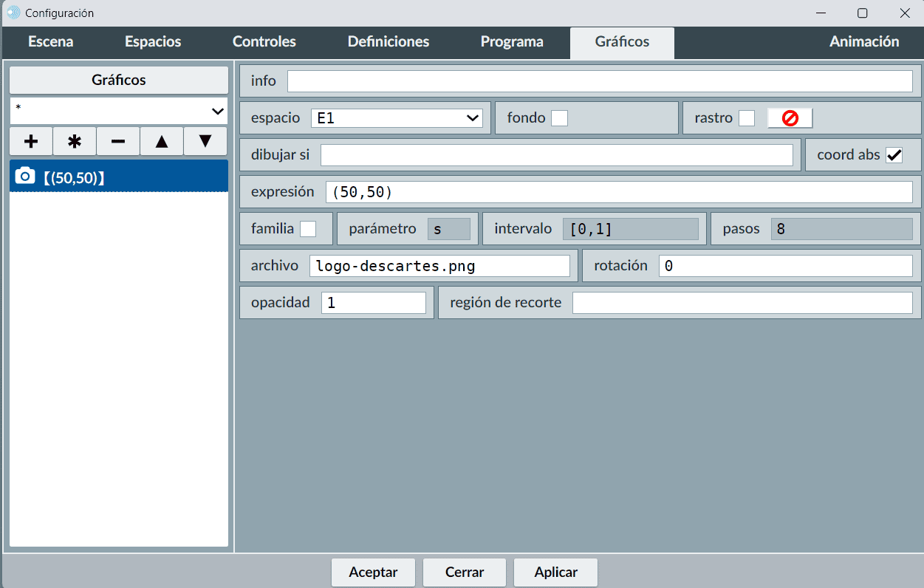
Task: Click the camera icon of image item
Action: (x=25, y=176)
